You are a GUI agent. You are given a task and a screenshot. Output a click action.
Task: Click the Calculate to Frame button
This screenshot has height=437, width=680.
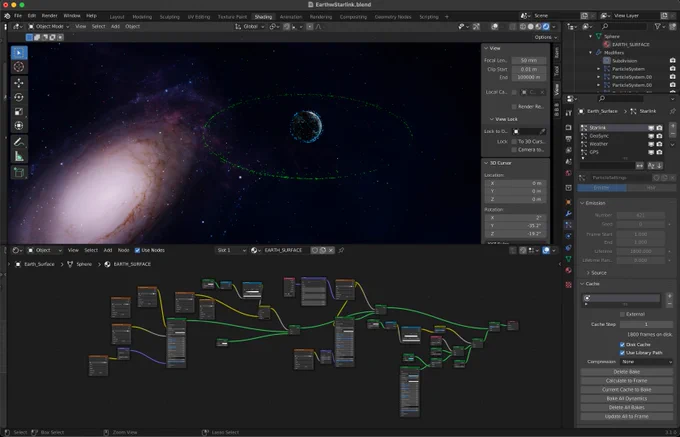(627, 381)
